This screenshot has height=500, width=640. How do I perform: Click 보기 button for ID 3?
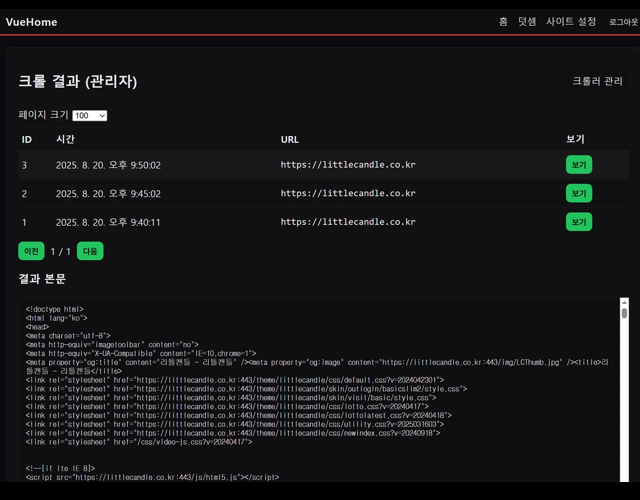(579, 165)
